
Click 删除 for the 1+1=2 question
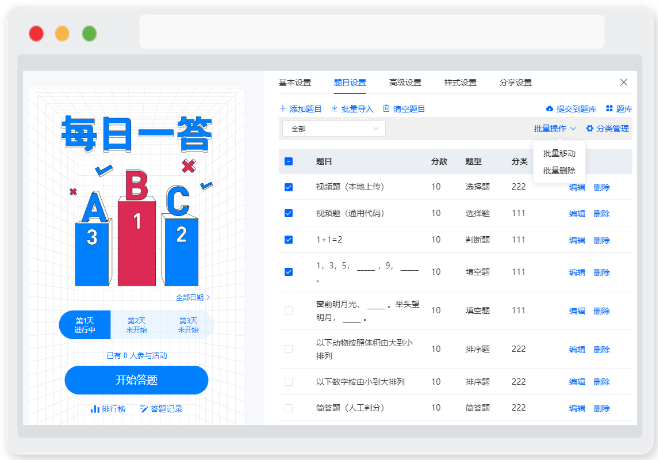point(601,240)
